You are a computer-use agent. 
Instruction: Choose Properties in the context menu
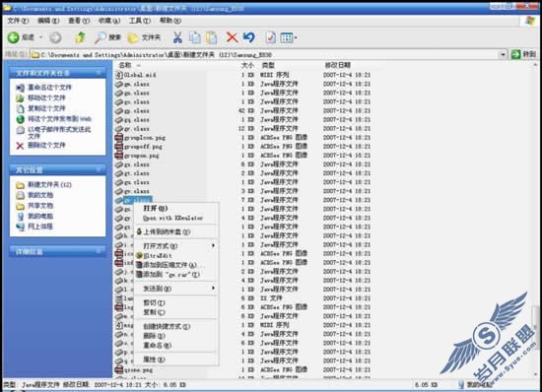154,359
